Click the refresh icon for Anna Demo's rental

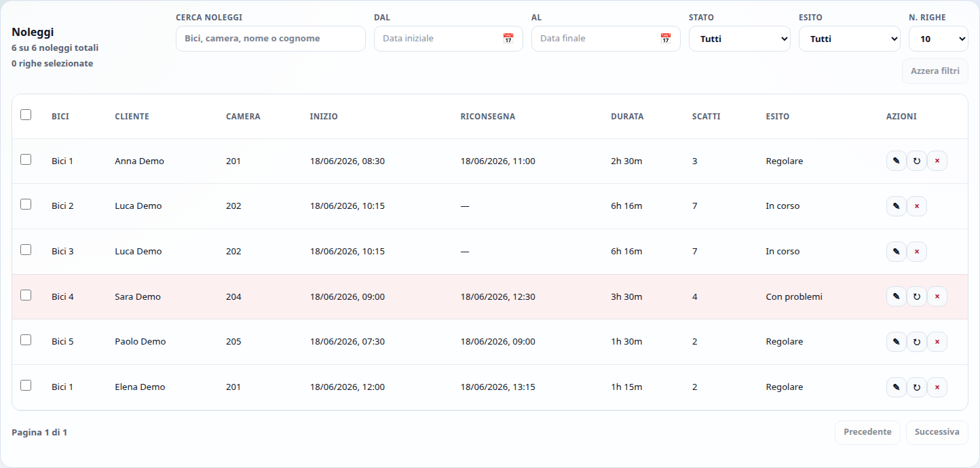[916, 161]
